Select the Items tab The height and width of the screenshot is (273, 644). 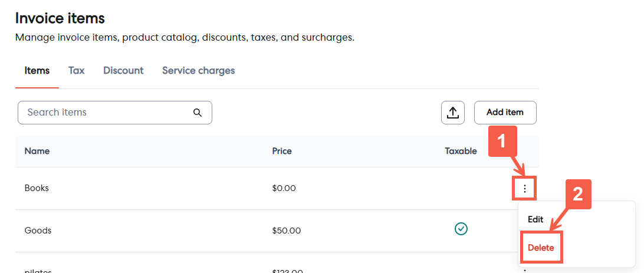[37, 71]
